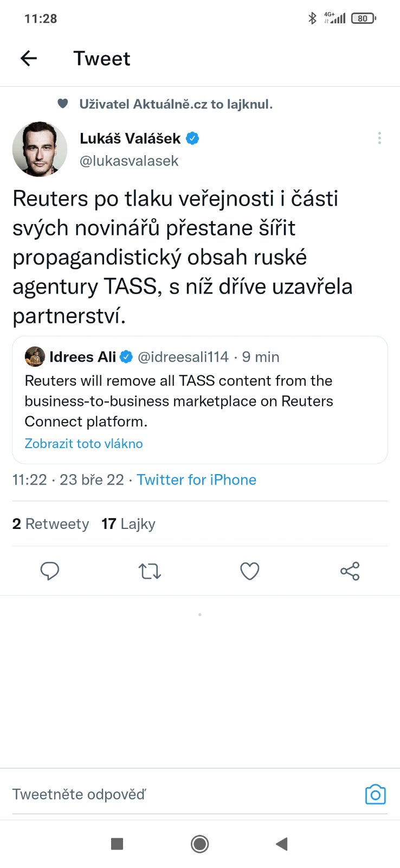Open camera to attach a photo
Image resolution: width=400 pixels, height=868 pixels.
pos(375,795)
